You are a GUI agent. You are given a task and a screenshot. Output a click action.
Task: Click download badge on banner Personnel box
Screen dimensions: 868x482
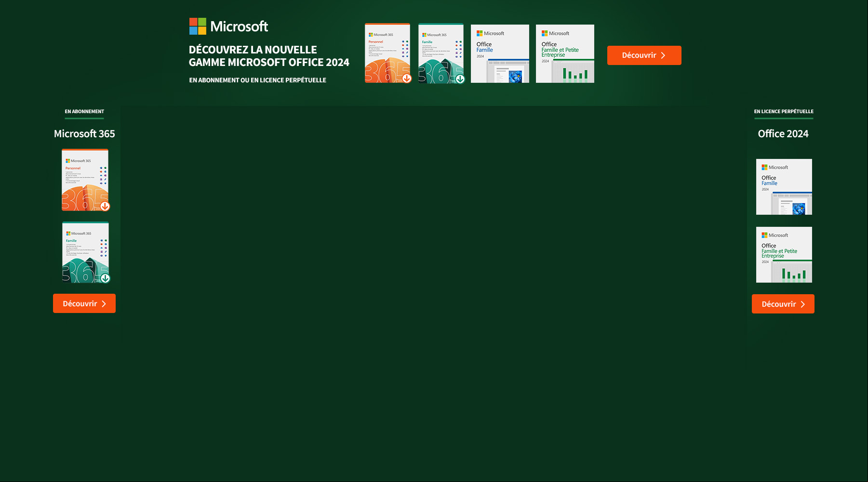click(407, 78)
